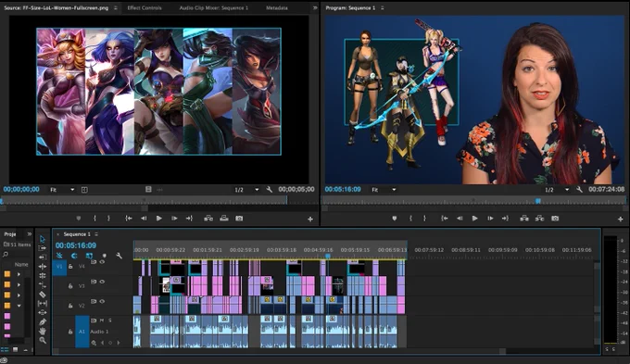630x364 pixels.
Task: Export frame with Program monitor camera icon
Action: [555, 219]
